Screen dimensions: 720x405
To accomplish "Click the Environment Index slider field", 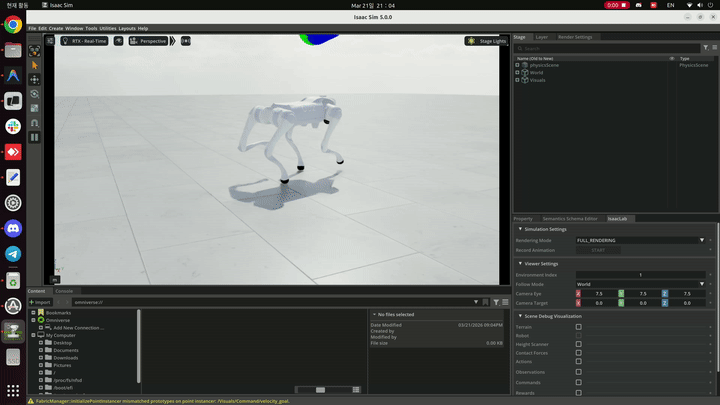I will coord(640,274).
